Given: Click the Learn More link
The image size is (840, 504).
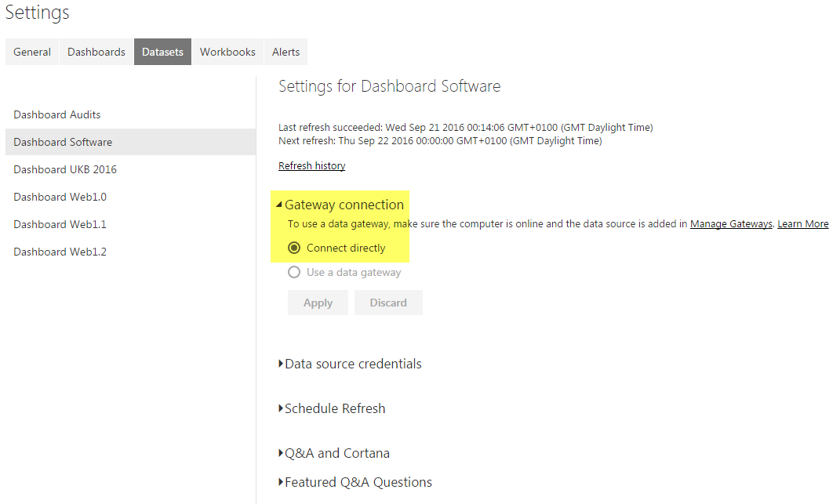Looking at the screenshot, I should pos(803,224).
